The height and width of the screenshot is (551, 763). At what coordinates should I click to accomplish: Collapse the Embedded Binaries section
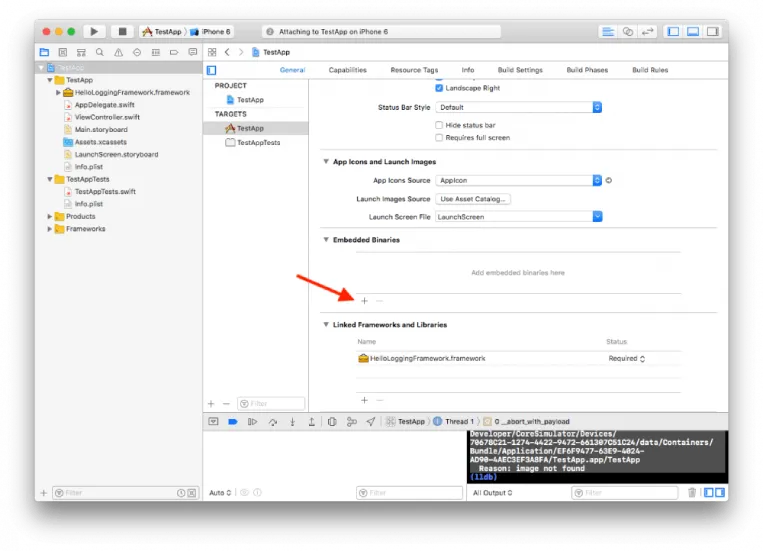coord(326,239)
